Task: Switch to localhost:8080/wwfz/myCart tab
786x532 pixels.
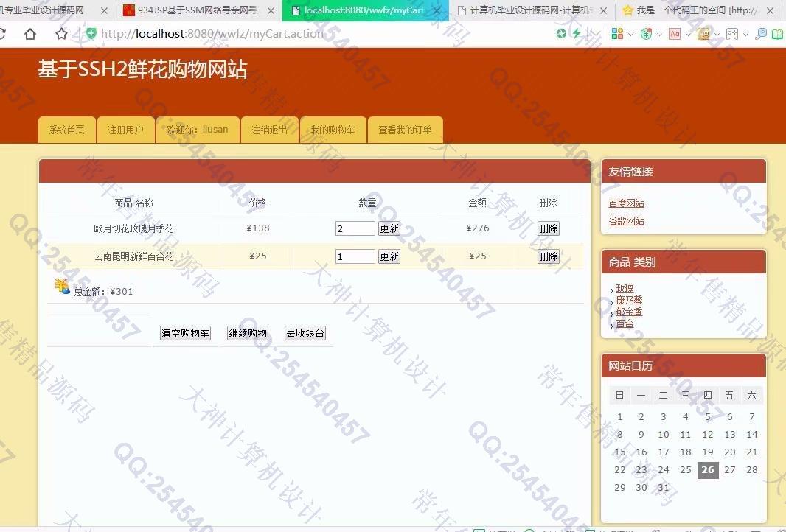Action: [365, 10]
